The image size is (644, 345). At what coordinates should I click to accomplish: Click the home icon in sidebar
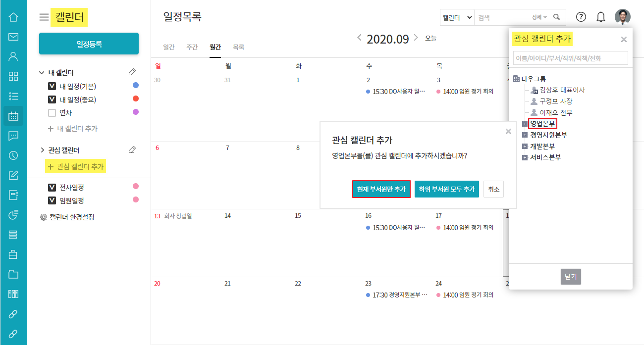pos(13,17)
